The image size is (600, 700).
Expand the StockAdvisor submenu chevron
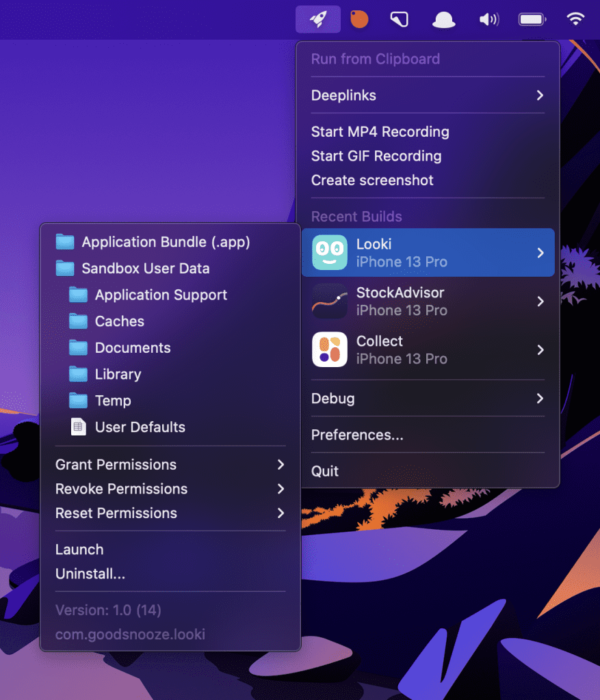tap(540, 301)
